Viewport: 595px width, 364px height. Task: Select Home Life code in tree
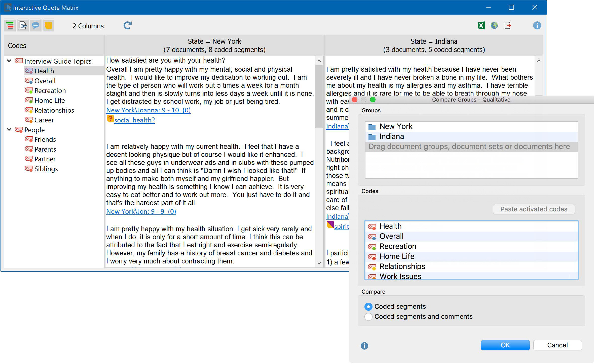point(50,101)
